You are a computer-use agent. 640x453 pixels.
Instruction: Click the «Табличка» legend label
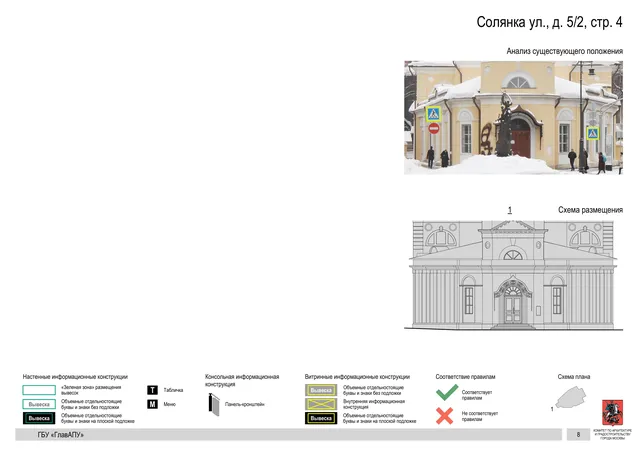[x=173, y=390]
